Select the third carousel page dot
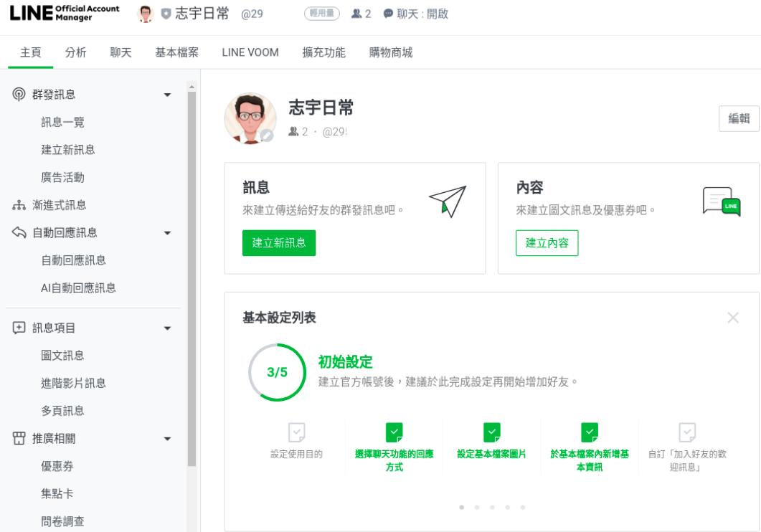Screen dimensions: 761x532 pos(492,508)
